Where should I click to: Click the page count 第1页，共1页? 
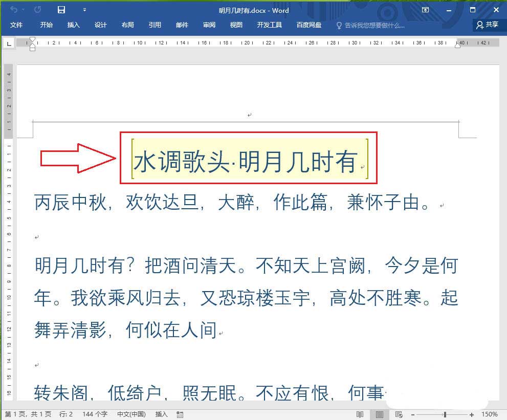pyautogui.click(x=28, y=414)
